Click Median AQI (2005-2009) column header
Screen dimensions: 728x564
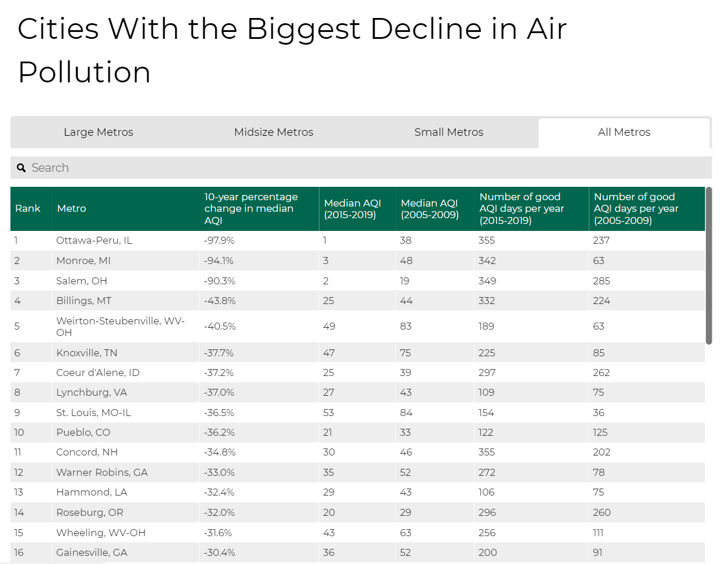click(430, 209)
